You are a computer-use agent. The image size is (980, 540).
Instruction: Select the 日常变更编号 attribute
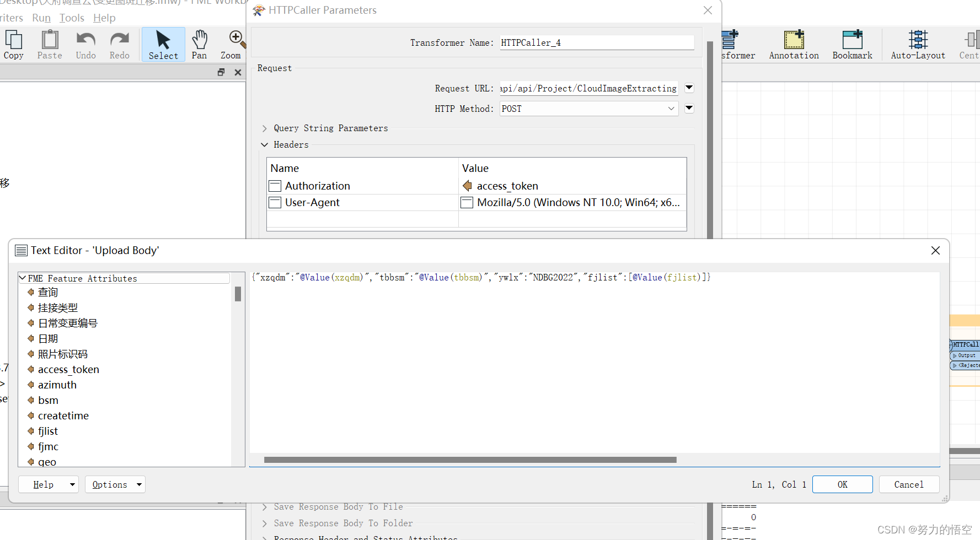[x=68, y=323]
